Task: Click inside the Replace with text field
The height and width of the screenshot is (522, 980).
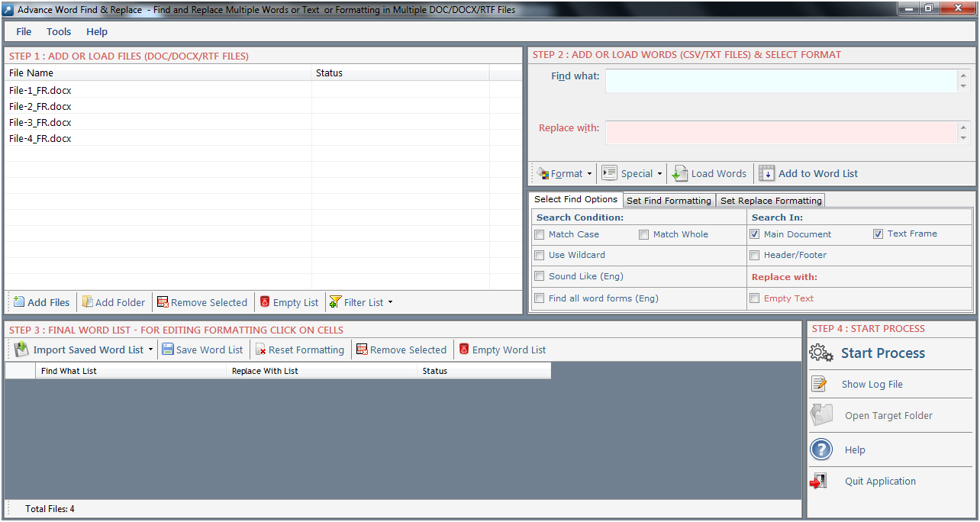Action: point(782,133)
